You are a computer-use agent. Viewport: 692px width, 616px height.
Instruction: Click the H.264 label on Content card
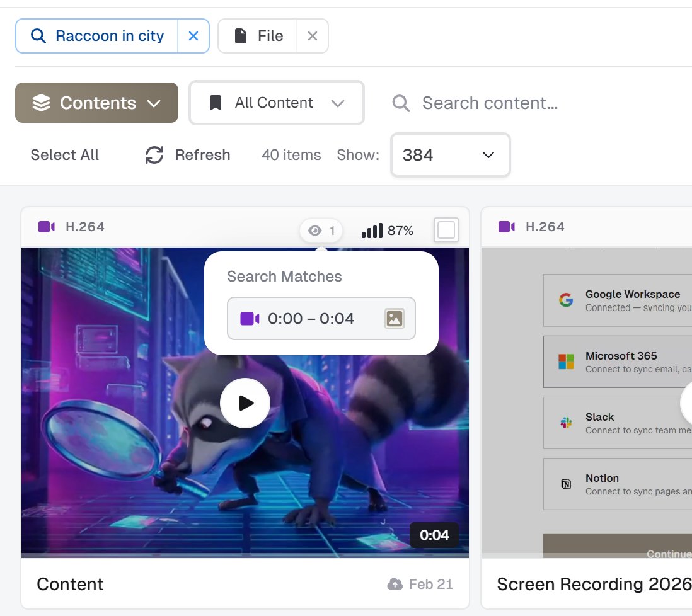[x=85, y=227]
